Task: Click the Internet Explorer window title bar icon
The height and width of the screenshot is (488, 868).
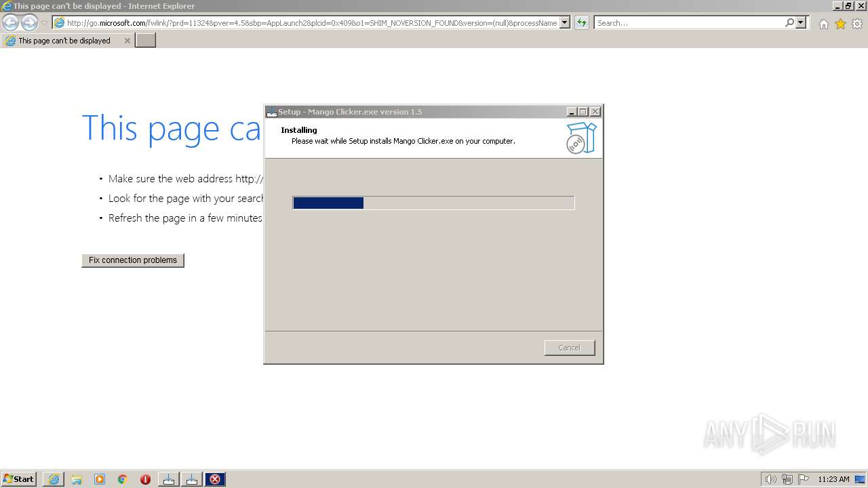Action: click(7, 6)
